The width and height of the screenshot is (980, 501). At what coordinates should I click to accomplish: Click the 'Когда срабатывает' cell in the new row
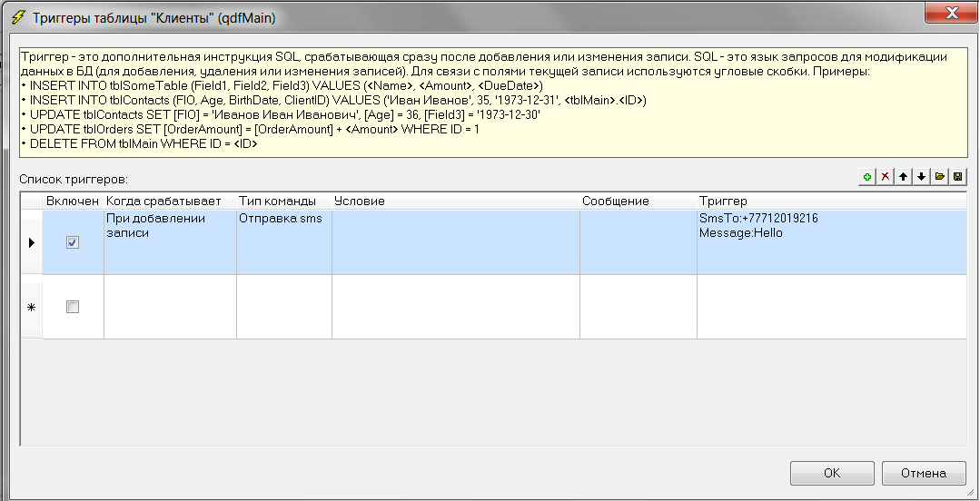170,307
